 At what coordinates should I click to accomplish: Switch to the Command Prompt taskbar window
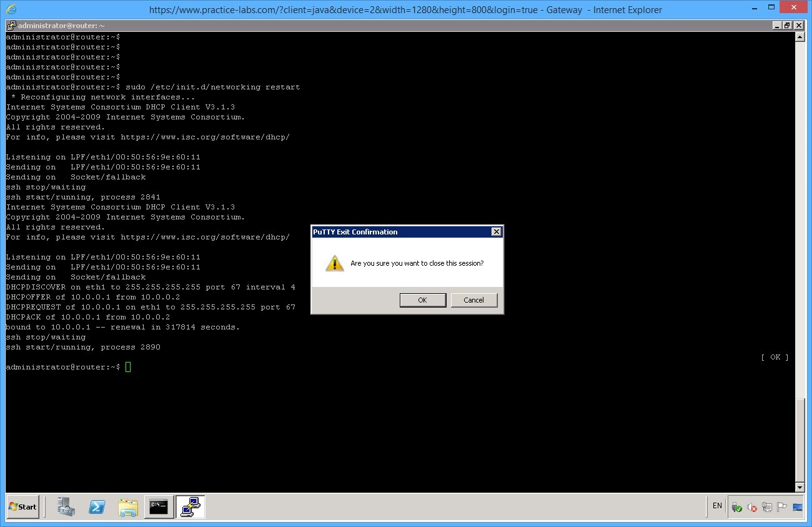pyautogui.click(x=159, y=507)
